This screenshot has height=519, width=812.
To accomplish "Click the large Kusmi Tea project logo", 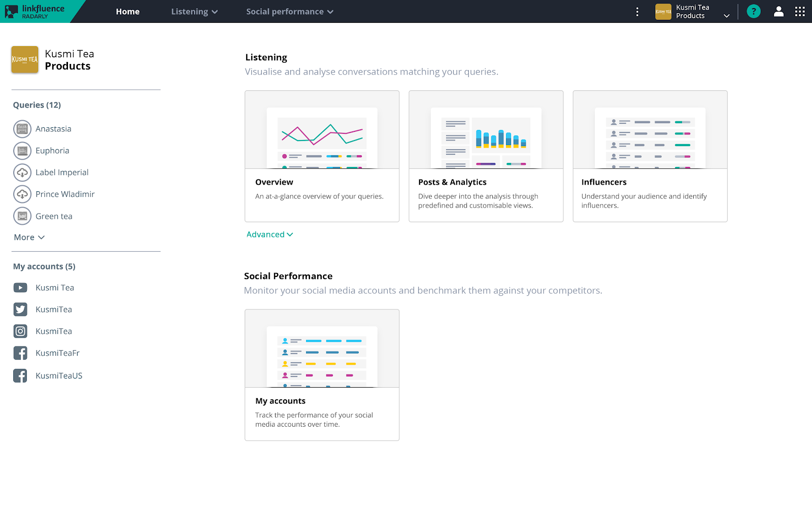I will pos(25,60).
